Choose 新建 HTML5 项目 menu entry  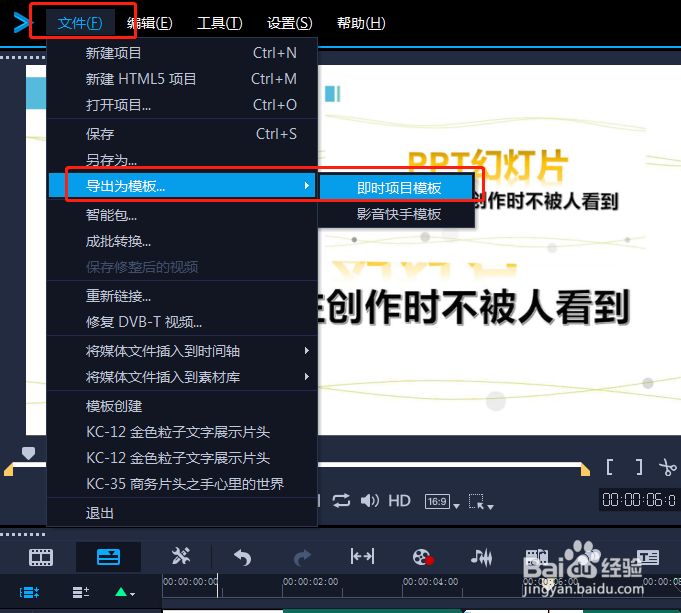182,79
